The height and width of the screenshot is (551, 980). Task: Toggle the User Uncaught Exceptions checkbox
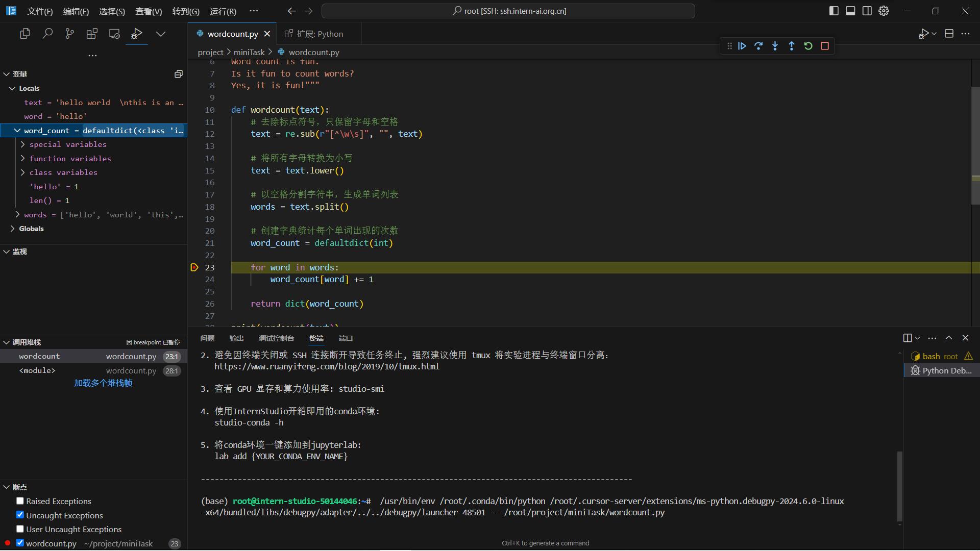(20, 529)
